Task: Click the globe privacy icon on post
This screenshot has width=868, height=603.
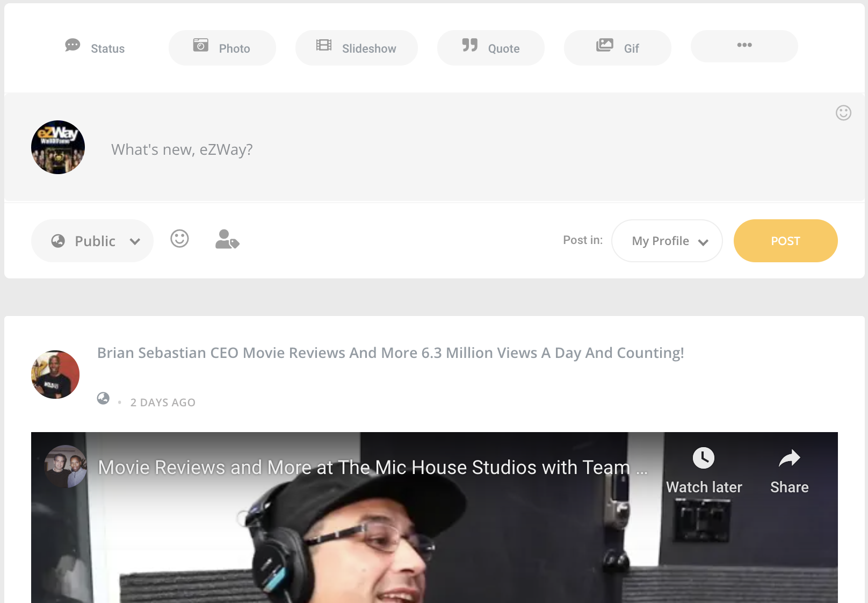Action: point(103,399)
